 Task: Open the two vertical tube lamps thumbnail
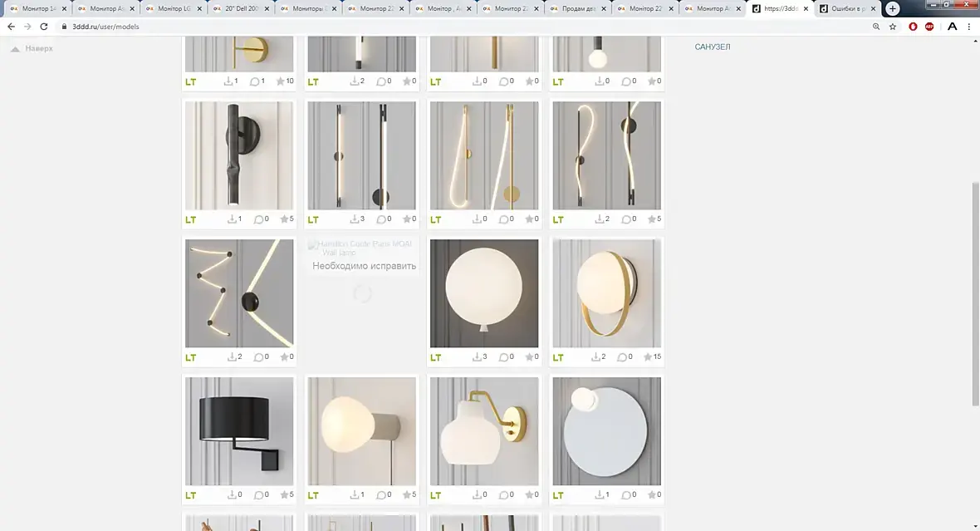coord(361,155)
